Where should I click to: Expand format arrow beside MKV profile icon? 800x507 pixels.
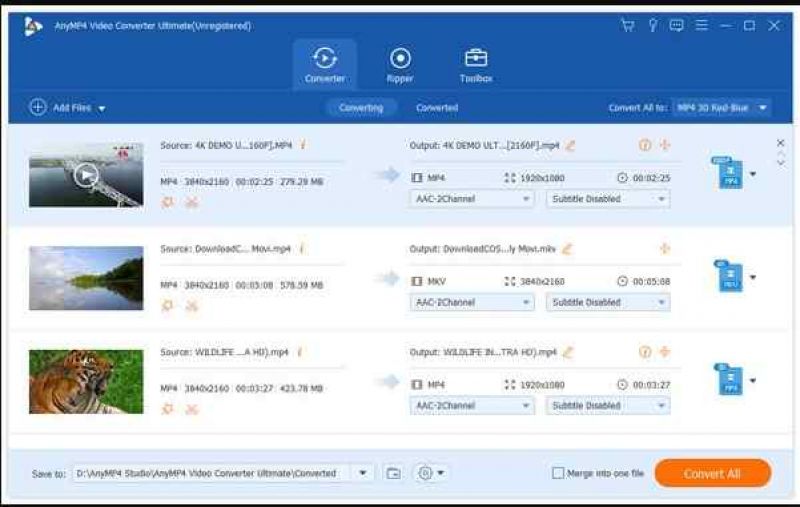[x=753, y=277]
